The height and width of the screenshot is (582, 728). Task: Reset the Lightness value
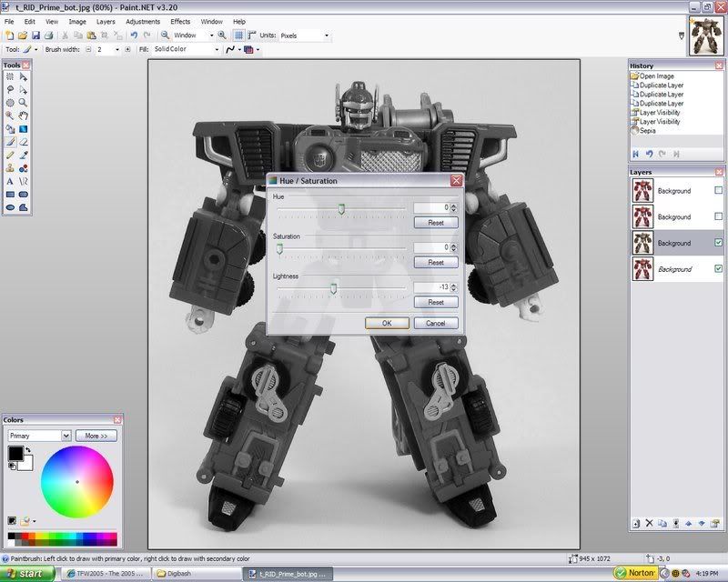pos(436,302)
